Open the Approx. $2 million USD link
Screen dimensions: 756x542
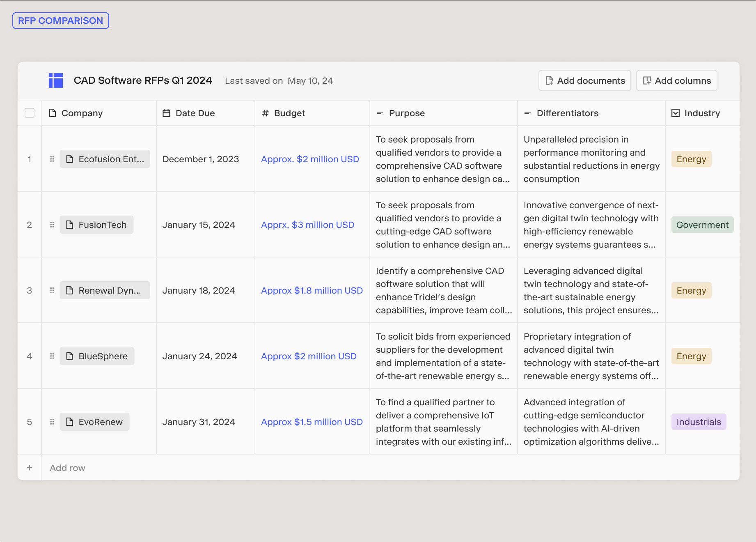pos(310,159)
